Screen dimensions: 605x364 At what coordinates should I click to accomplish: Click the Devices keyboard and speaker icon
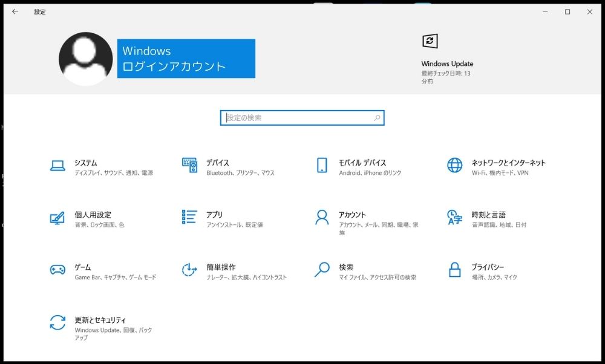coord(189,165)
